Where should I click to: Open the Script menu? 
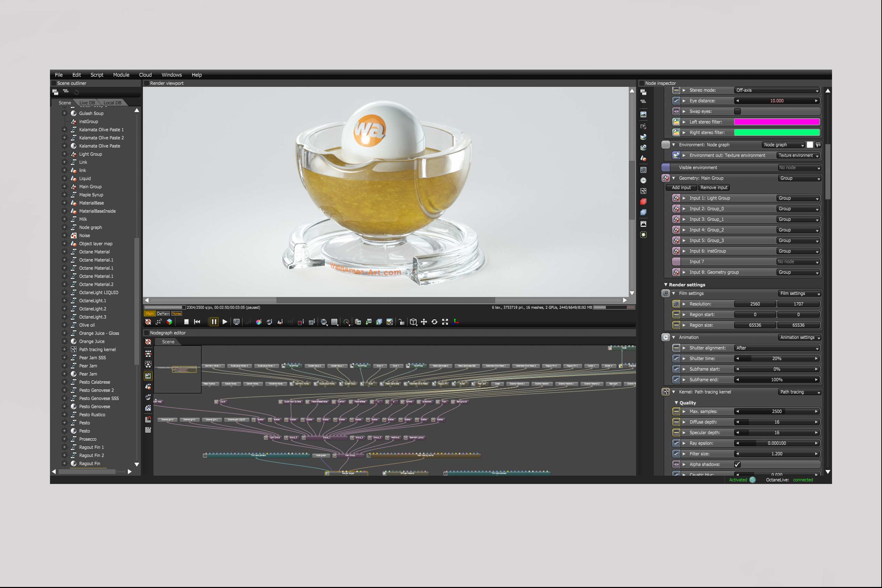[97, 75]
